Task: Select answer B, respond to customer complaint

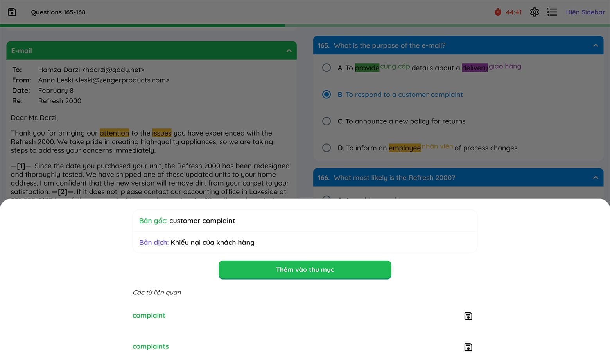Action: (327, 95)
